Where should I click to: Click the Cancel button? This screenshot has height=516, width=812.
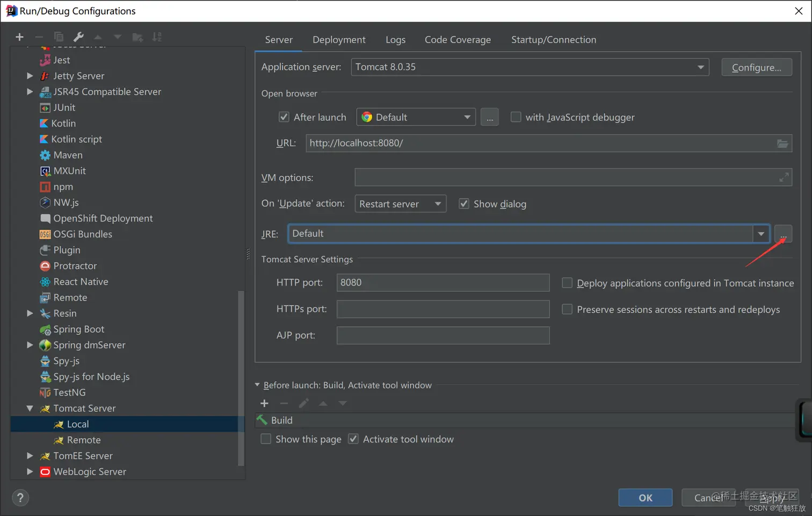[709, 498]
